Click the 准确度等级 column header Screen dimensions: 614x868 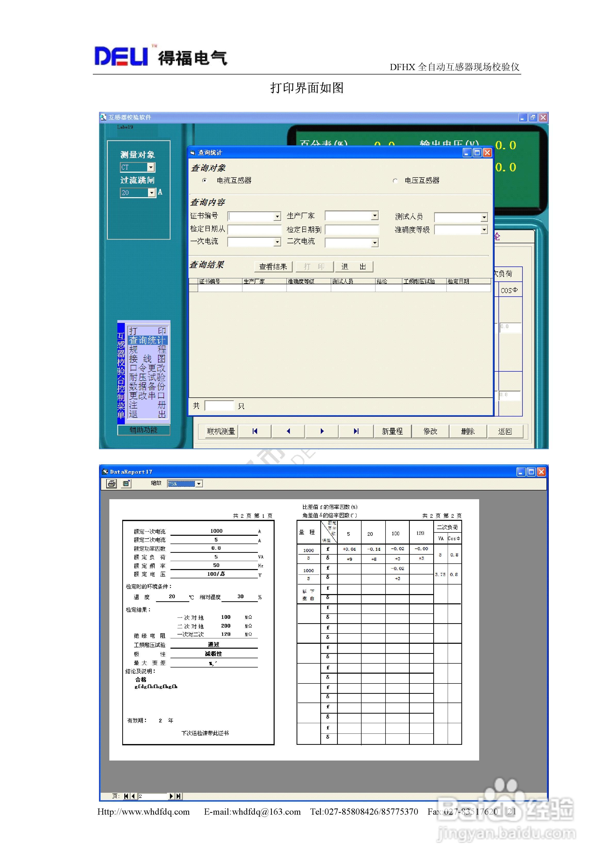point(309,281)
